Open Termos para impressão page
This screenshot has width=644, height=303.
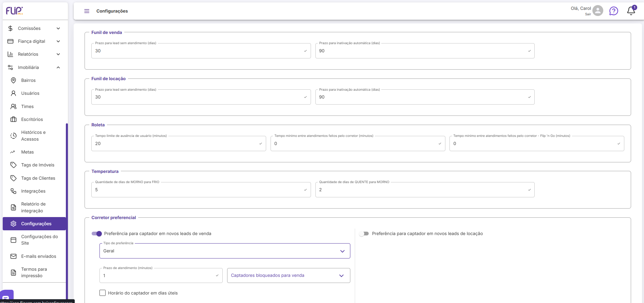click(x=34, y=272)
